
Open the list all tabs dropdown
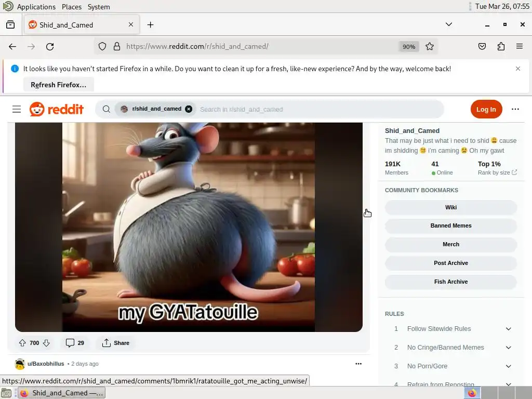pyautogui.click(x=448, y=24)
